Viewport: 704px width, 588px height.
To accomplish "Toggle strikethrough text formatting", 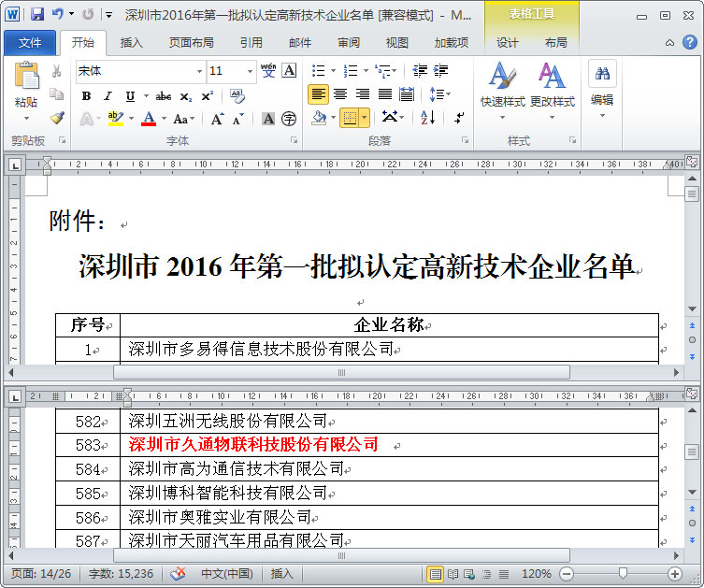I will [x=164, y=95].
